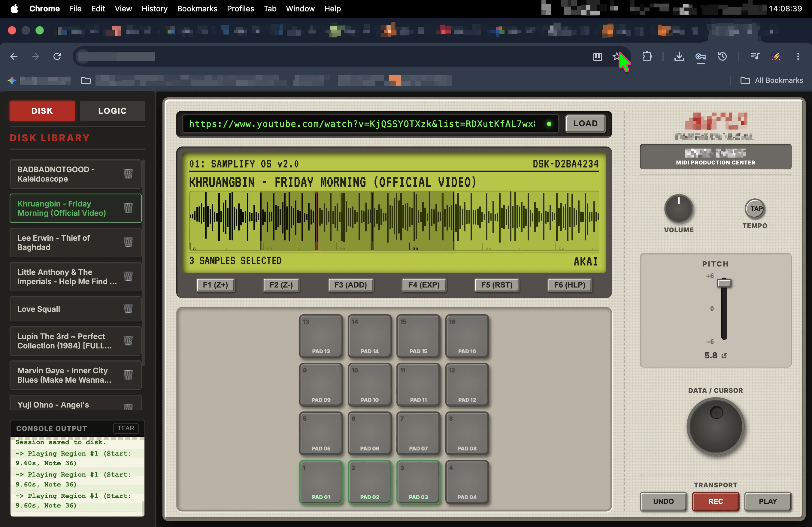Reload the page in Chrome

tap(57, 56)
